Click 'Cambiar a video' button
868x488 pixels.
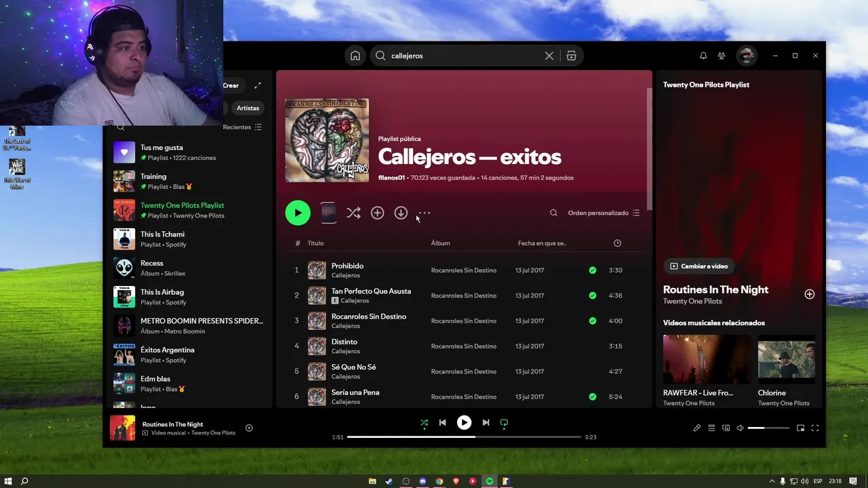tap(699, 266)
